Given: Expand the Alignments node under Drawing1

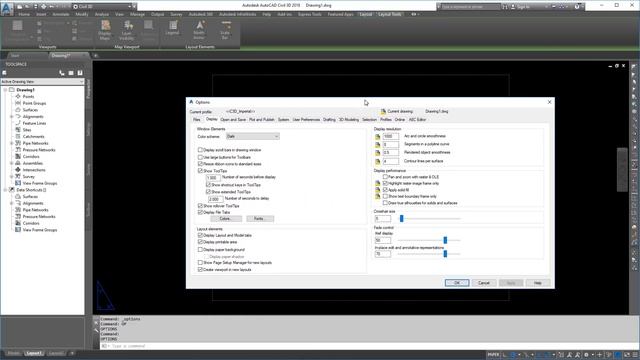Looking at the screenshot, I should [x=11, y=116].
